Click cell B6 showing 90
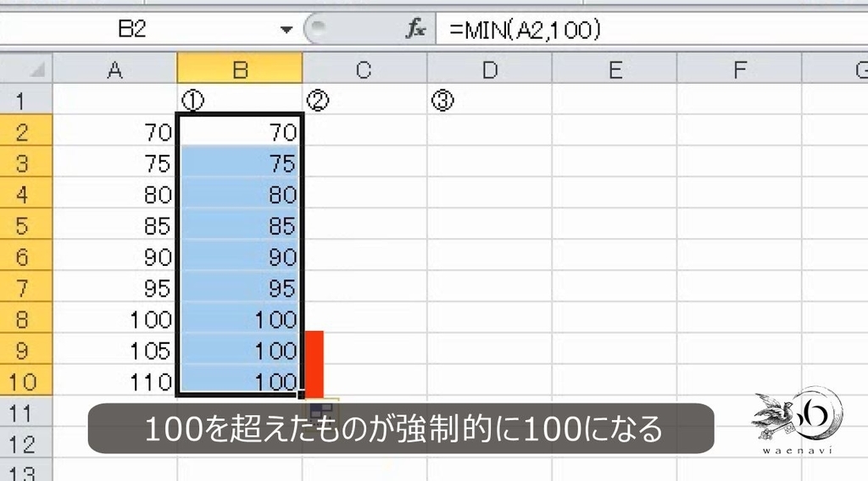Viewport: 868px width, 481px height. (x=240, y=255)
